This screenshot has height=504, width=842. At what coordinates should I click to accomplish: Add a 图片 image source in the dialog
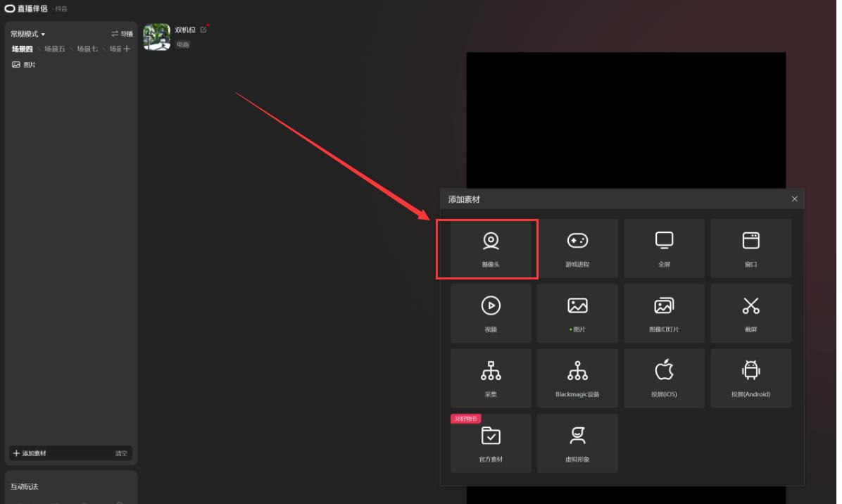pos(577,313)
